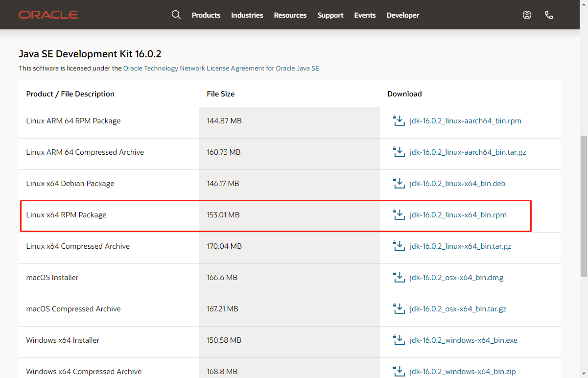
Task: Click the Product / File Description column header
Action: click(x=70, y=94)
